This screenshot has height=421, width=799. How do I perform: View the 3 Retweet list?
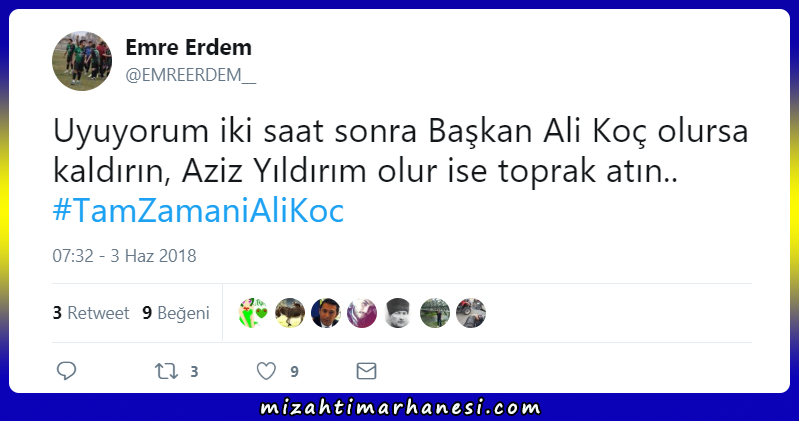(91, 312)
